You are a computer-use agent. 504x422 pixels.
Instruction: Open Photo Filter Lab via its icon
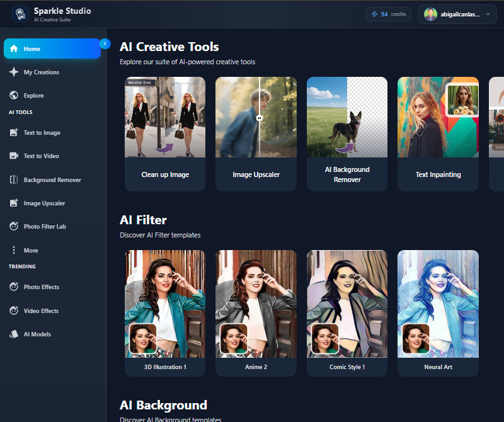click(x=14, y=226)
